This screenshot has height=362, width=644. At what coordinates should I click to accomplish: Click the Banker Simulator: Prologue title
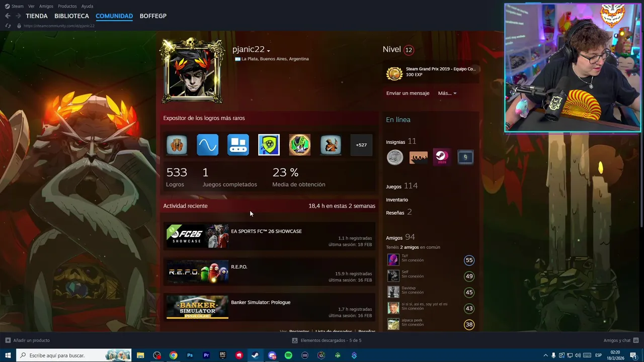click(x=261, y=302)
